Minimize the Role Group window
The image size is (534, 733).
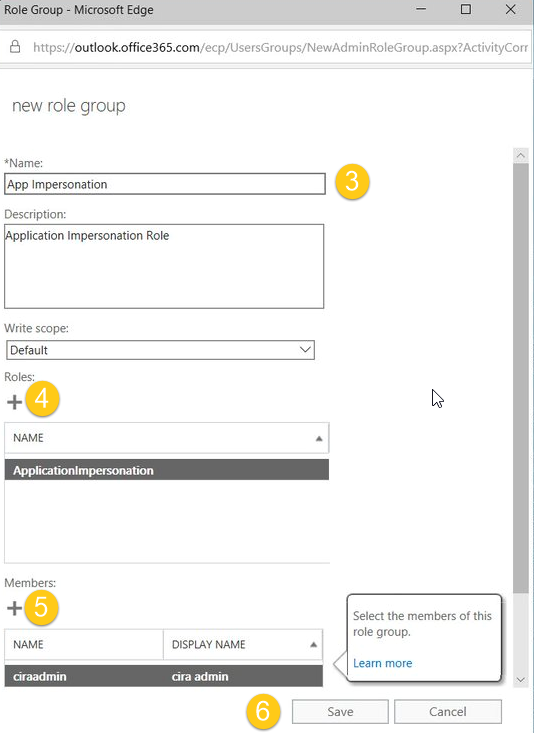[421, 9]
